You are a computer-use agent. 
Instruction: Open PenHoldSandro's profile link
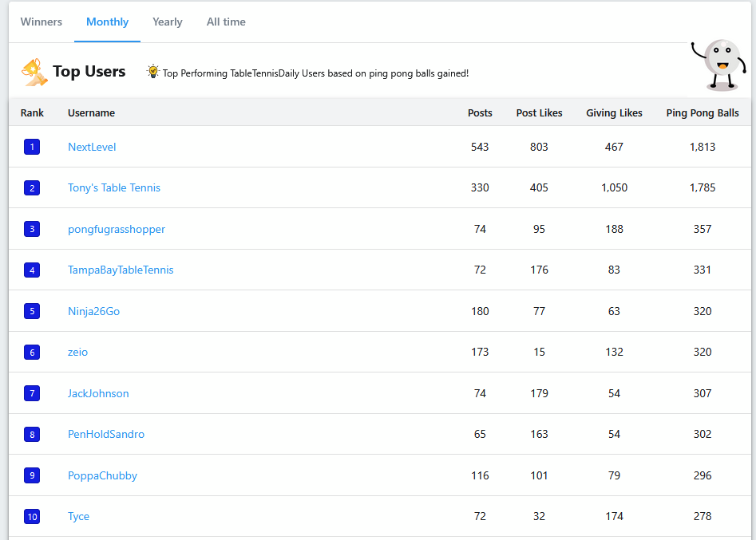pos(106,435)
